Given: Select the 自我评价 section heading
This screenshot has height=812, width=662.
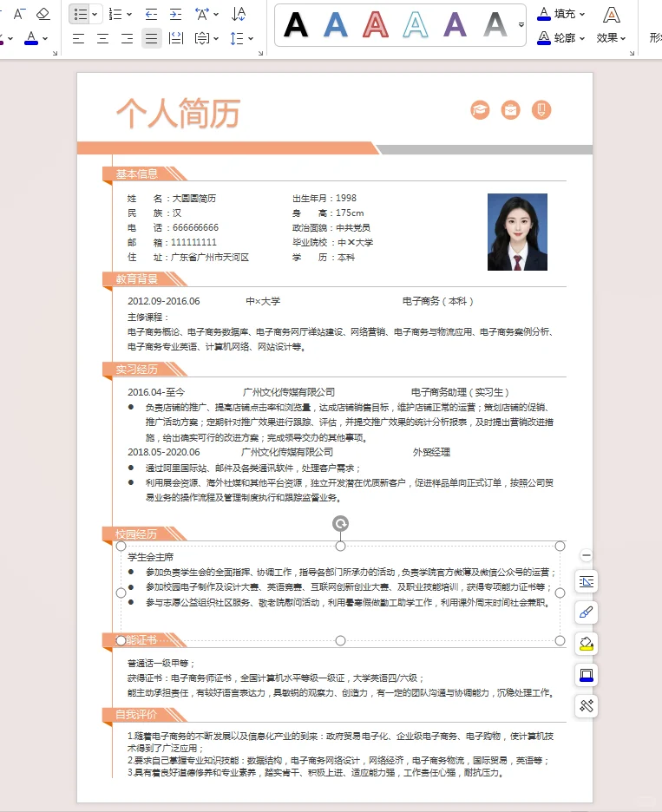Looking at the screenshot, I should 135,715.
